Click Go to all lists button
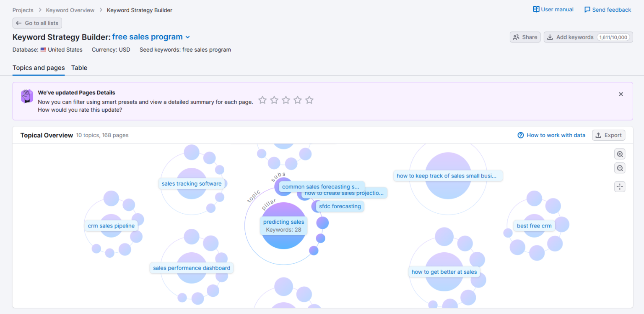644x314 pixels. (37, 23)
